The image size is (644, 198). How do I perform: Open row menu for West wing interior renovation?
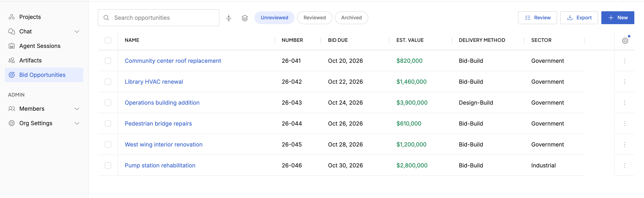coord(624,145)
